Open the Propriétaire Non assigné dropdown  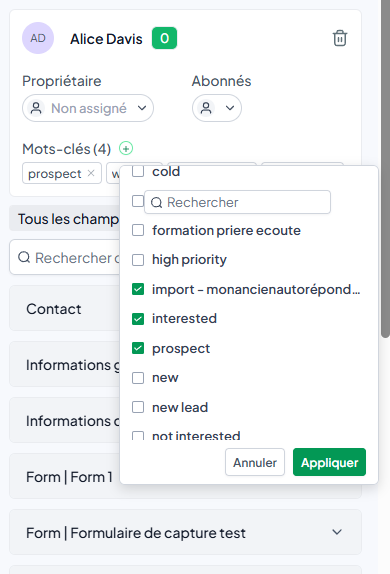[x=88, y=108]
